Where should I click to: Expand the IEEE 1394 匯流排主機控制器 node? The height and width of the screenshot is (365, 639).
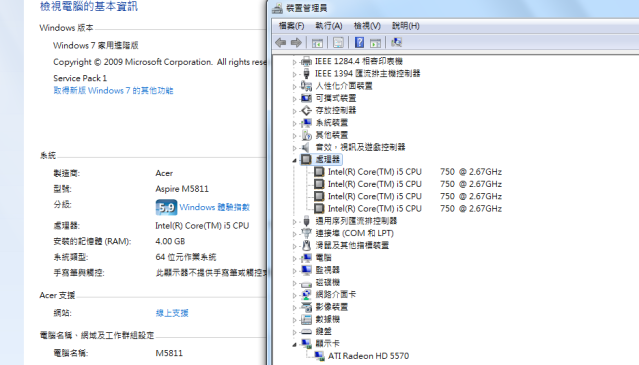(294, 74)
